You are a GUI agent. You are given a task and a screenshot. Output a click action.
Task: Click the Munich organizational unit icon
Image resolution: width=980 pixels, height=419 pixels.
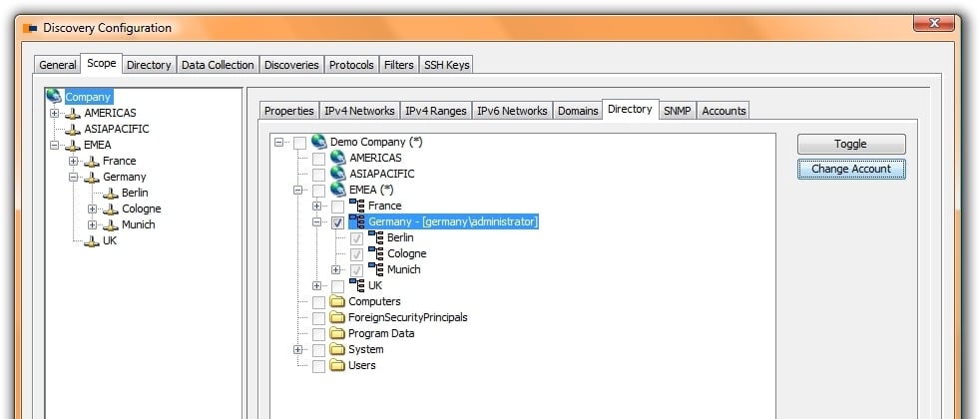pos(375,269)
